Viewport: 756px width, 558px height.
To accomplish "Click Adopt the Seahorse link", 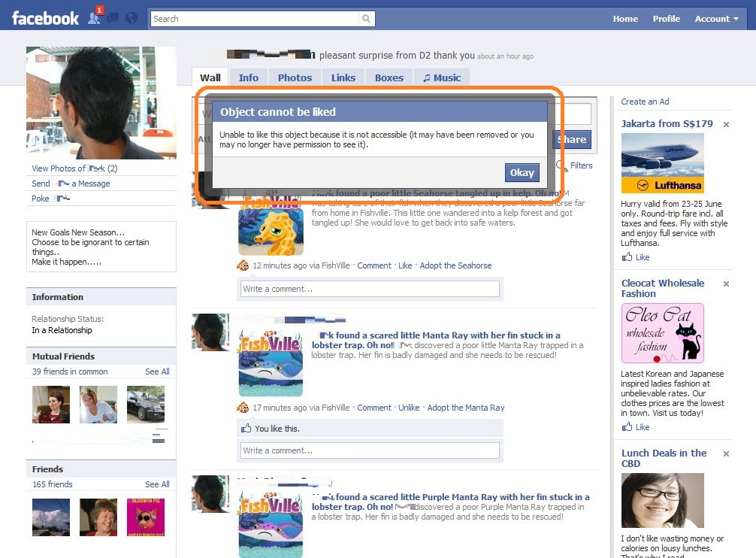I will 455,265.
